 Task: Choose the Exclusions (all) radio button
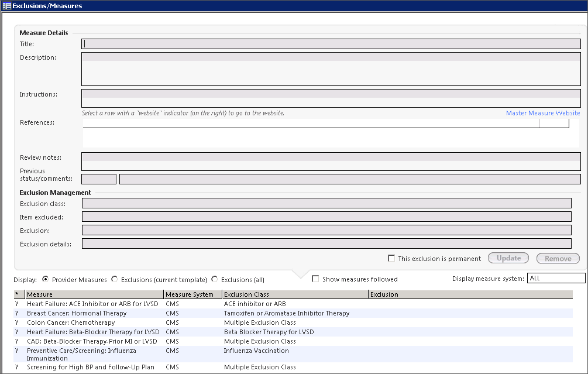click(x=215, y=280)
